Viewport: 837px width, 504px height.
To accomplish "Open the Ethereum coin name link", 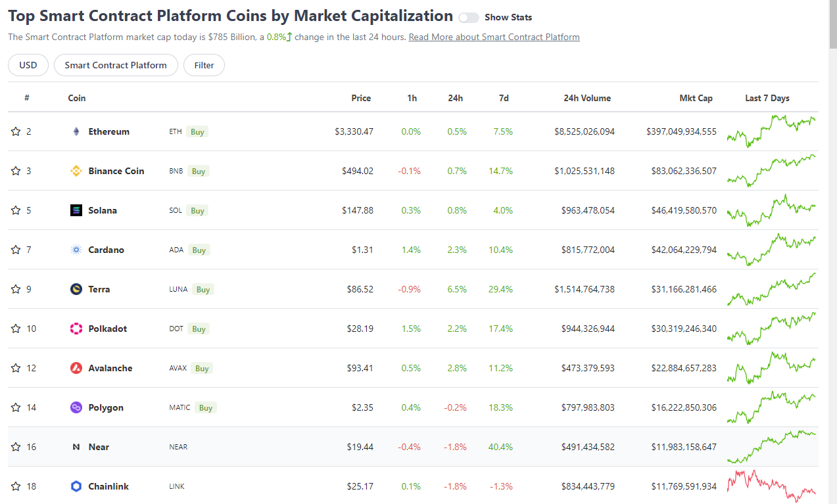I will tap(109, 131).
